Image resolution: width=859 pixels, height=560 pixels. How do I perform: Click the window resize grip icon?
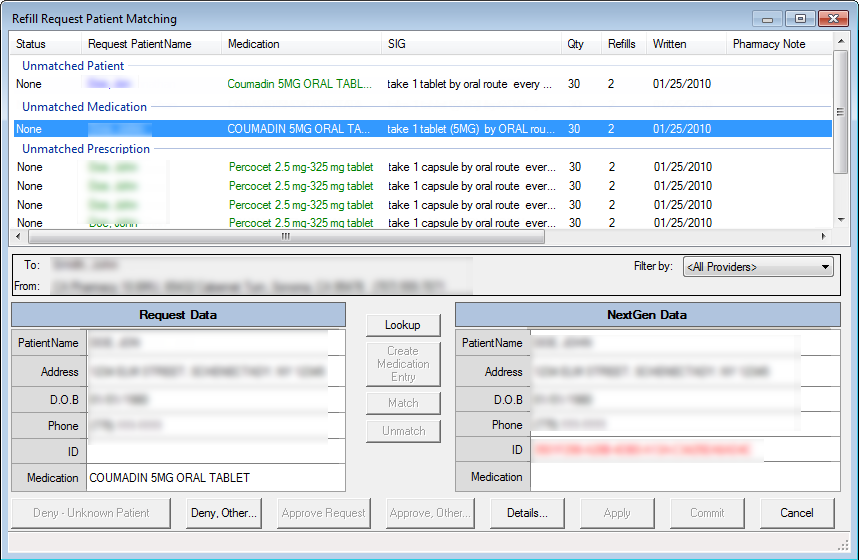843,544
